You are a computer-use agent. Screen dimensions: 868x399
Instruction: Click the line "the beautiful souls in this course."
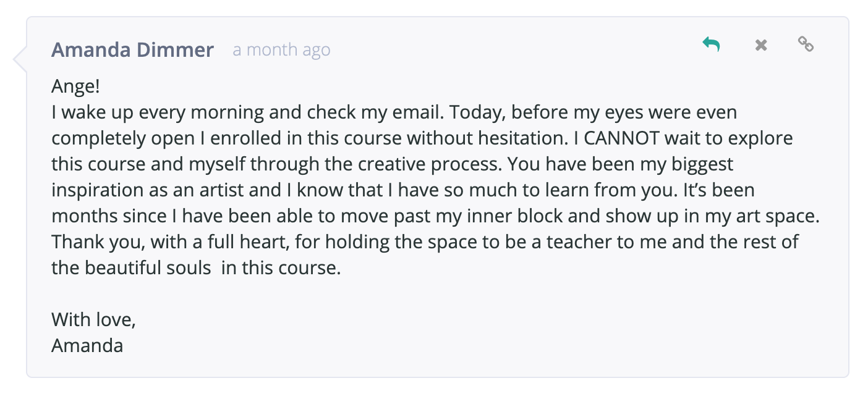click(196, 269)
